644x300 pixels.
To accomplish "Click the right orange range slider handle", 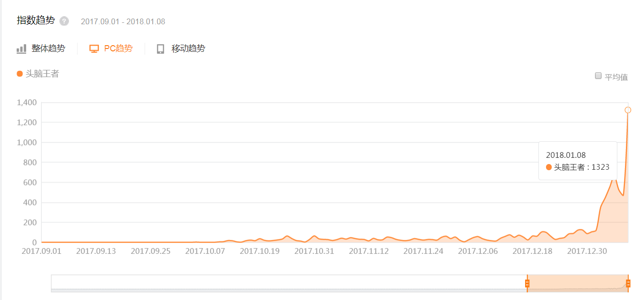I will pyautogui.click(x=628, y=283).
